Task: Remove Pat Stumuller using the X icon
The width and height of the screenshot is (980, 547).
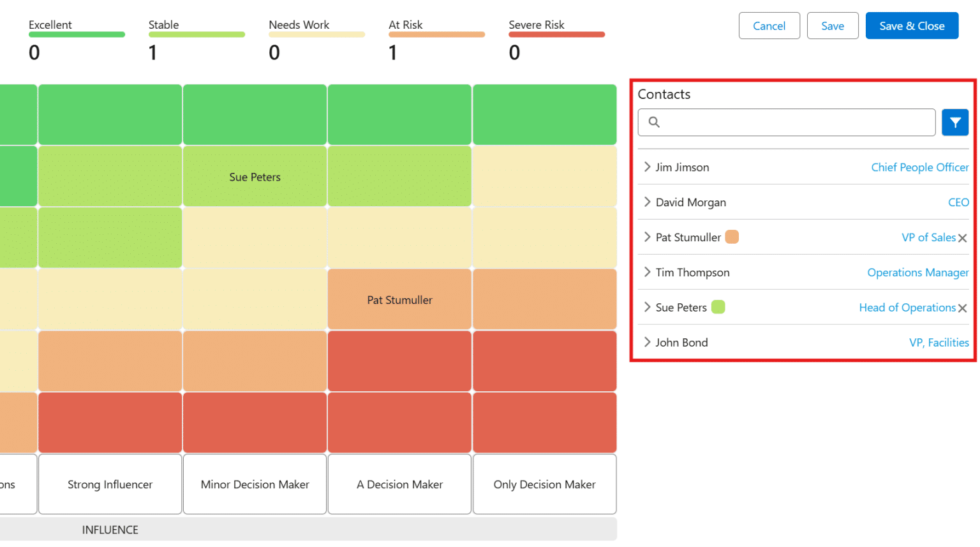Action: pyautogui.click(x=963, y=237)
